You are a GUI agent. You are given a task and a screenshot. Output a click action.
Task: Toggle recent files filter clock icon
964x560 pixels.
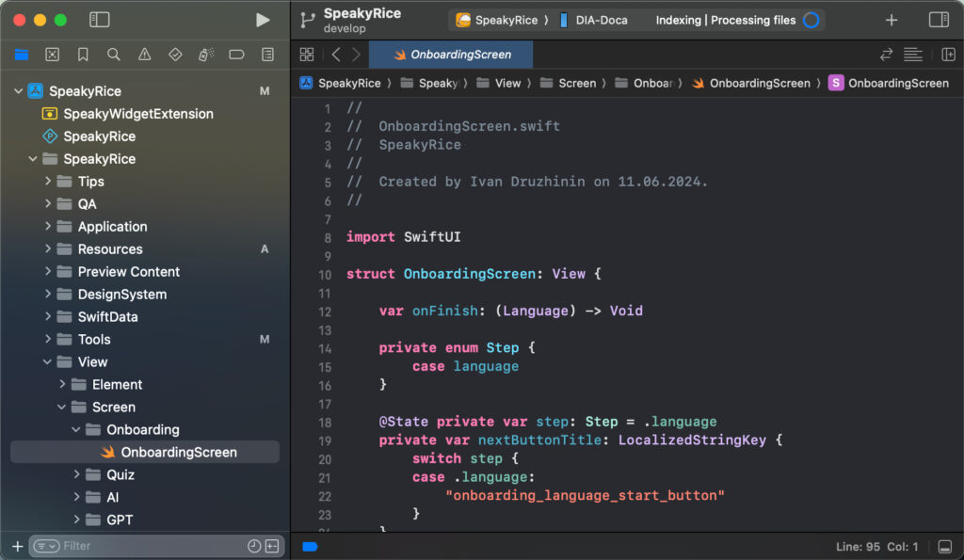[254, 546]
